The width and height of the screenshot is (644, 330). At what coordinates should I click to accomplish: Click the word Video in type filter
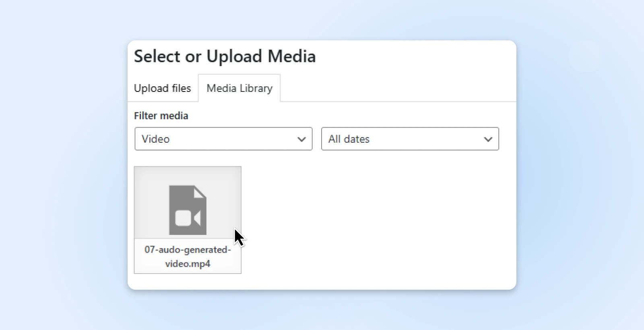(x=156, y=139)
